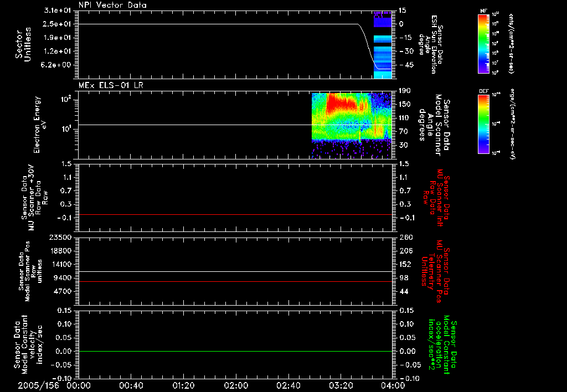The height and width of the screenshot is (392, 567).
Task: Click the "03:20" time tick label
Action: pos(341,385)
